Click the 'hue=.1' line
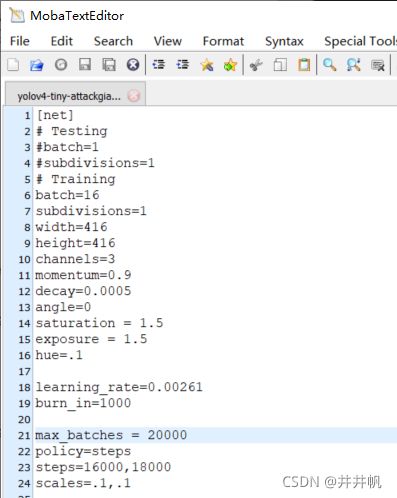 pyautogui.click(x=59, y=355)
